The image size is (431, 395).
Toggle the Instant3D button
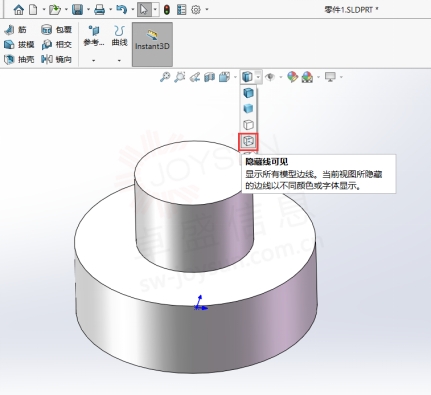152,44
